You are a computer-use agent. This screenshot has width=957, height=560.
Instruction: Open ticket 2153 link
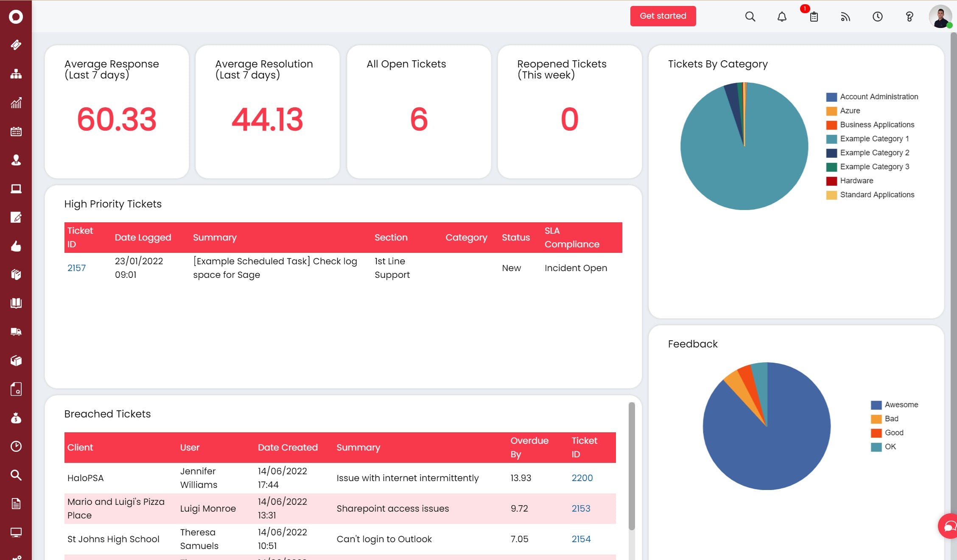tap(581, 508)
